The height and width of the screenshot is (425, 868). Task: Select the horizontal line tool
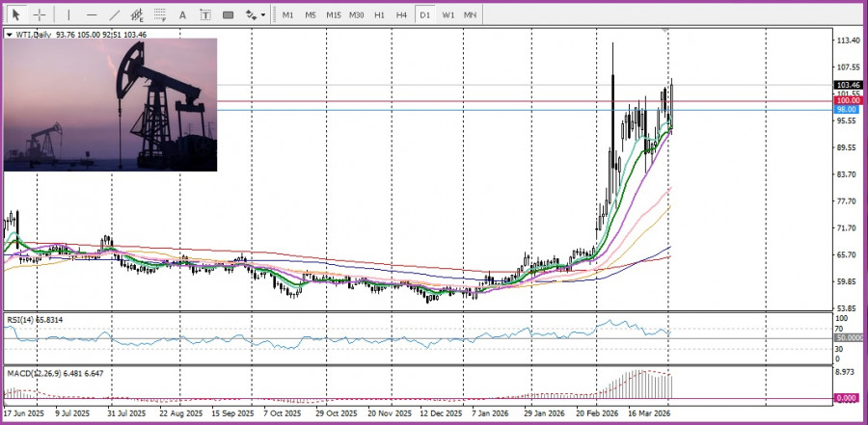92,15
